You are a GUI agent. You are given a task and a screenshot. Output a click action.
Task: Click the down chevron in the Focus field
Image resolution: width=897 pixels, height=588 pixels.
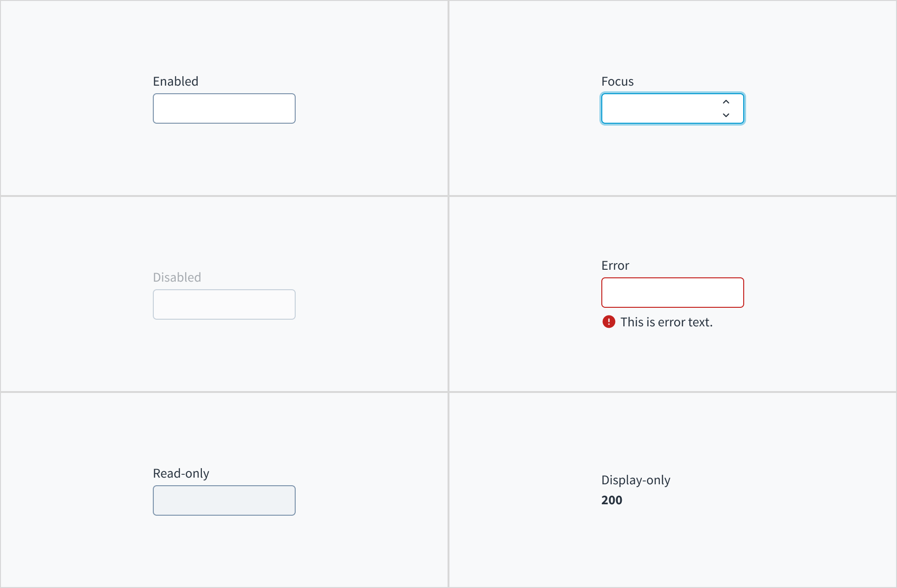[x=726, y=115]
